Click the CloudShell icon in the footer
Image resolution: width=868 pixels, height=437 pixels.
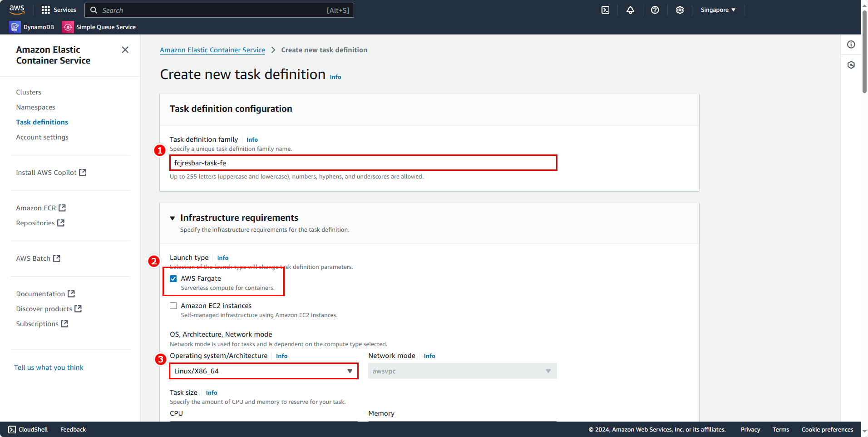(12, 430)
